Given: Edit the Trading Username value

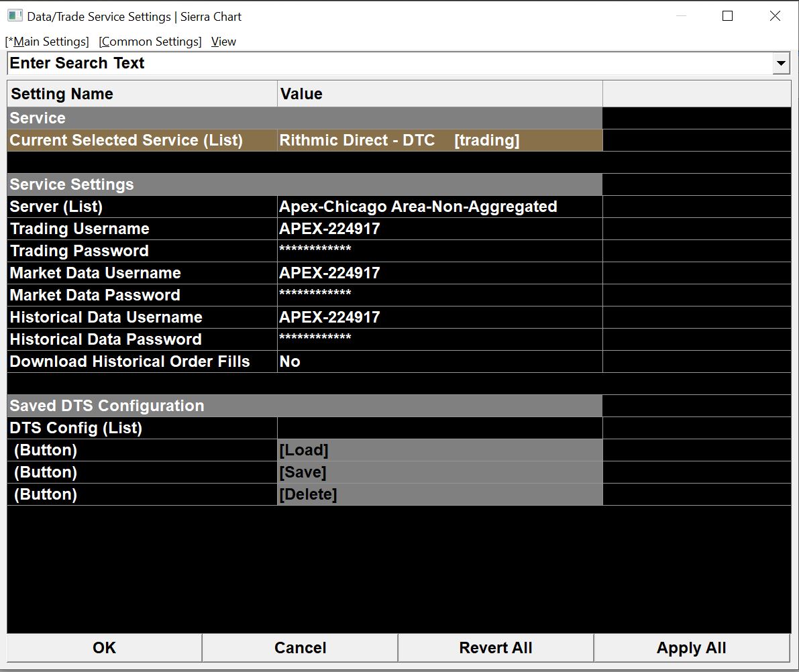Looking at the screenshot, I should (x=440, y=229).
